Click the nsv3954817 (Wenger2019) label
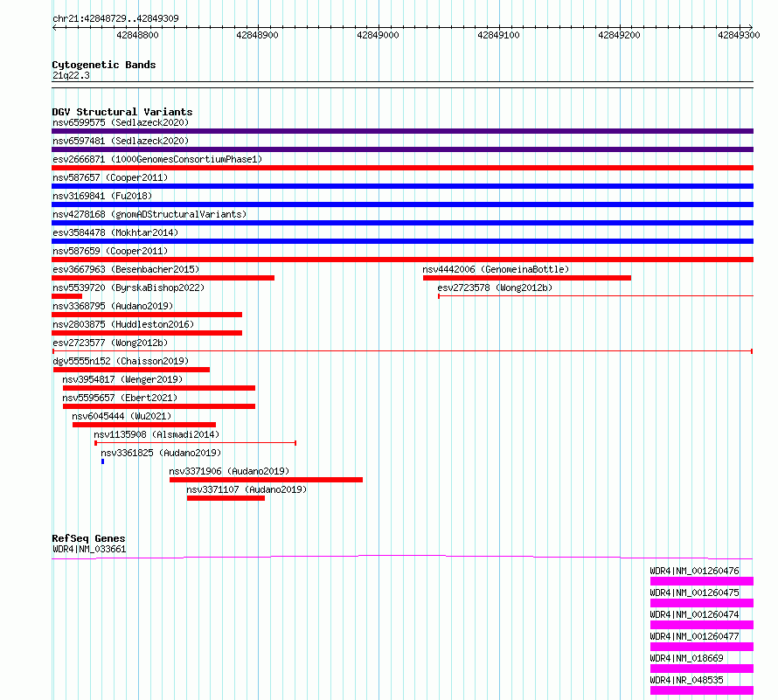This screenshot has height=700, width=778. click(122, 379)
